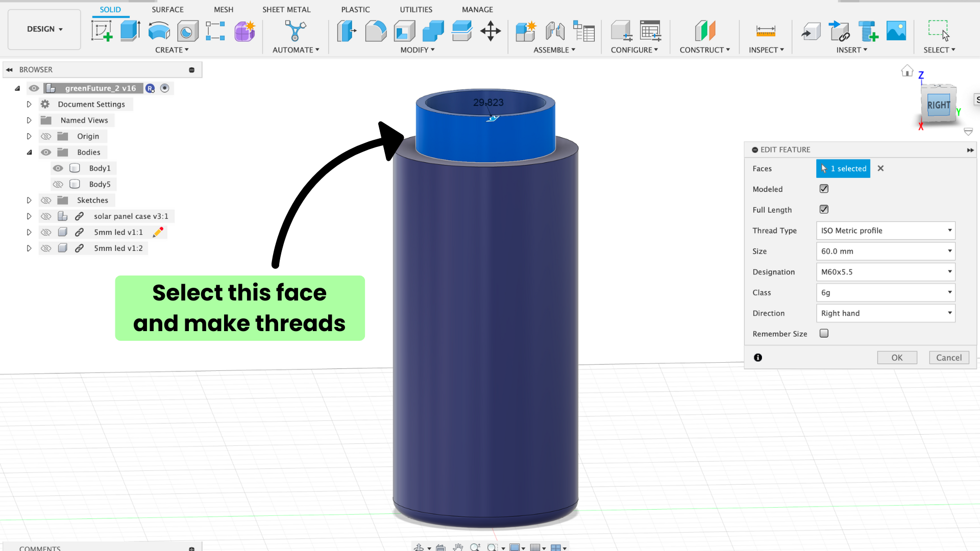The height and width of the screenshot is (551, 980).
Task: Collapse the Edit Feature panel arrows
Action: [x=970, y=150]
